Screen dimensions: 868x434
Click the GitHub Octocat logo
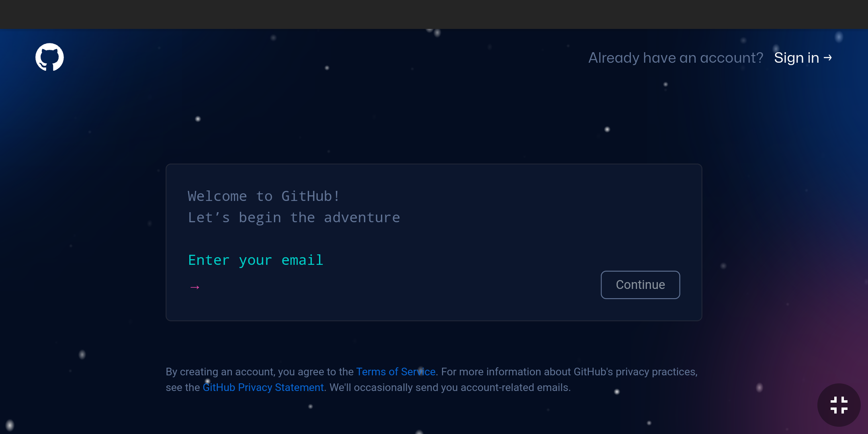click(49, 57)
